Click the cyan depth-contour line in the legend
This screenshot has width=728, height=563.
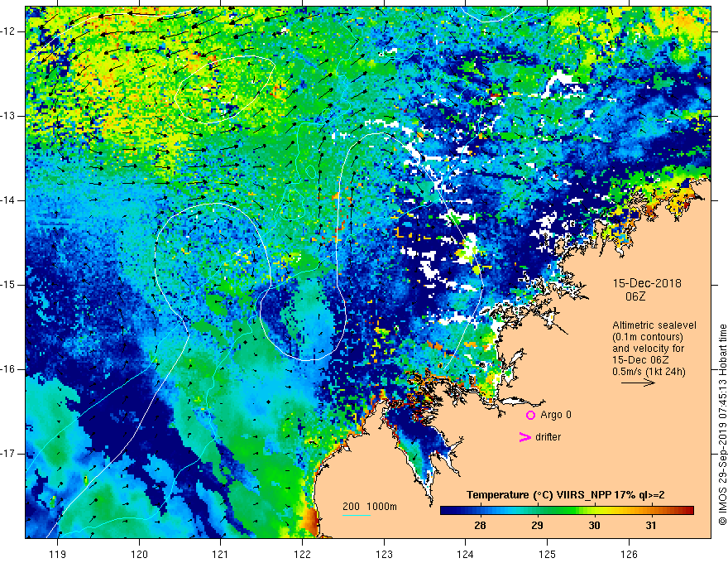click(357, 515)
